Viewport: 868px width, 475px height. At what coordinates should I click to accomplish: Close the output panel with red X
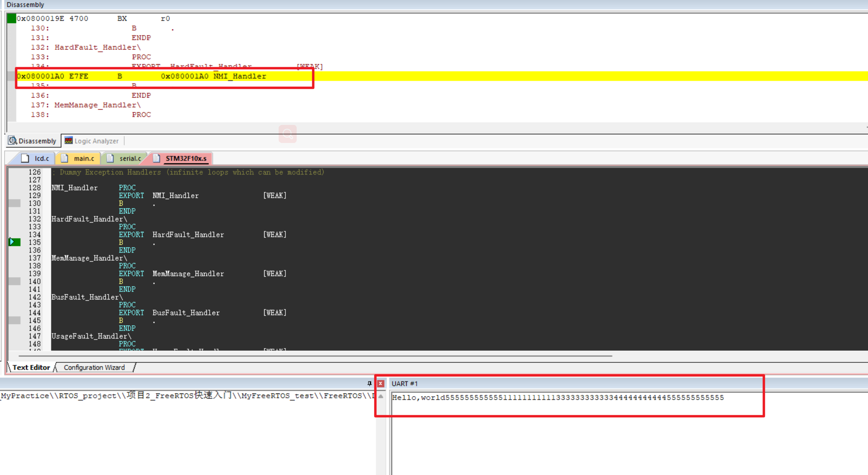tap(380, 384)
